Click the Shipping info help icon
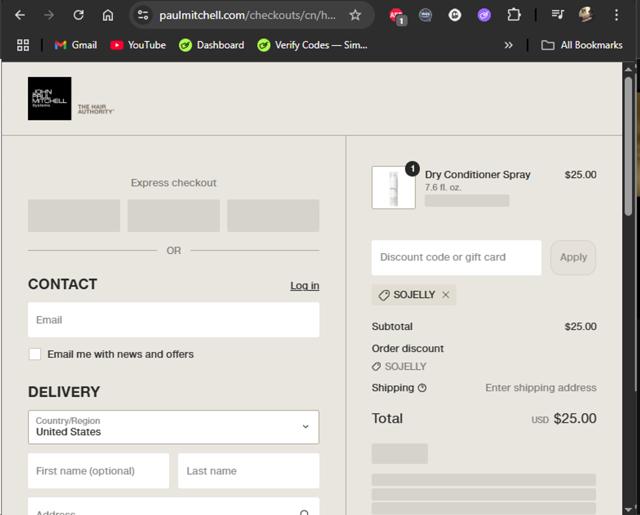This screenshot has height=515, width=640. click(422, 388)
